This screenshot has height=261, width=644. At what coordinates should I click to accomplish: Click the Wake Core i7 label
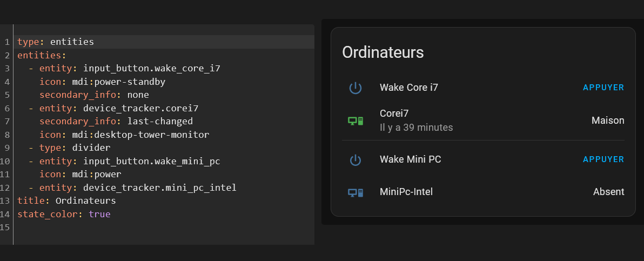click(409, 87)
